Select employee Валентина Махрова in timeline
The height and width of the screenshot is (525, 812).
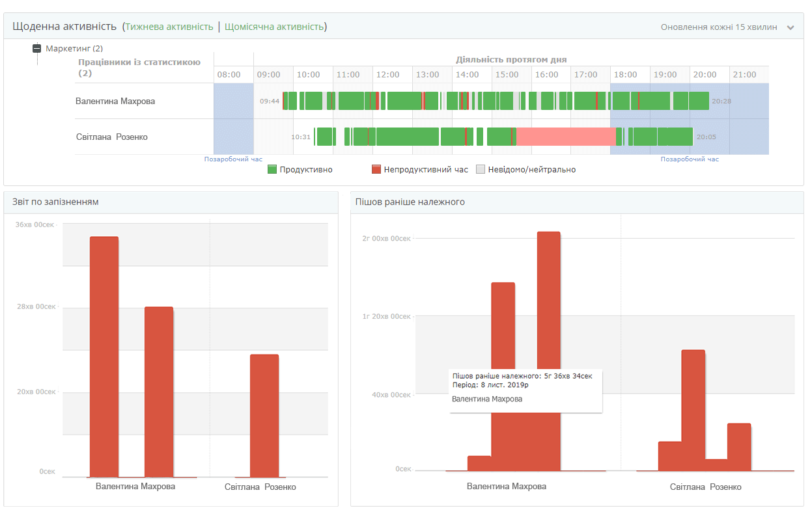pyautogui.click(x=115, y=101)
